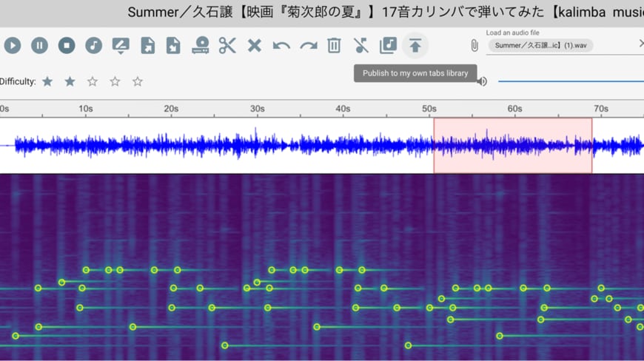Click the paperclip attach audio icon
The image size is (644, 361).
pyautogui.click(x=474, y=46)
